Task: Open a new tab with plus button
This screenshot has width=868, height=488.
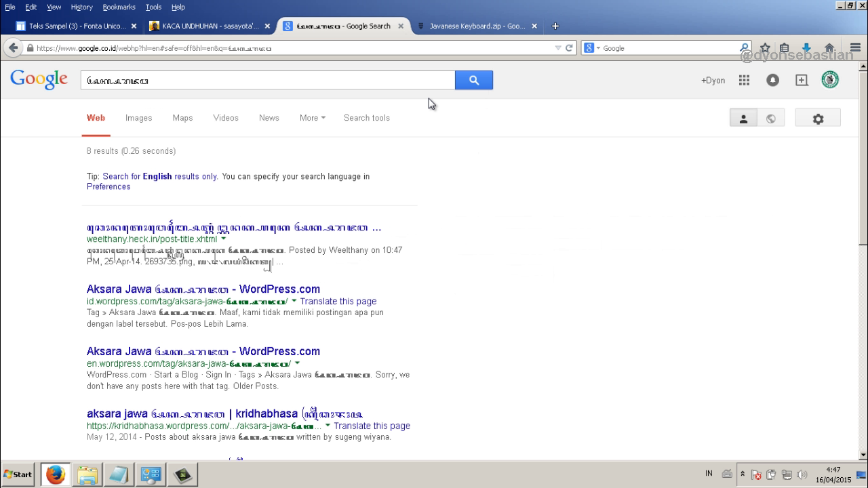Action: (x=555, y=26)
